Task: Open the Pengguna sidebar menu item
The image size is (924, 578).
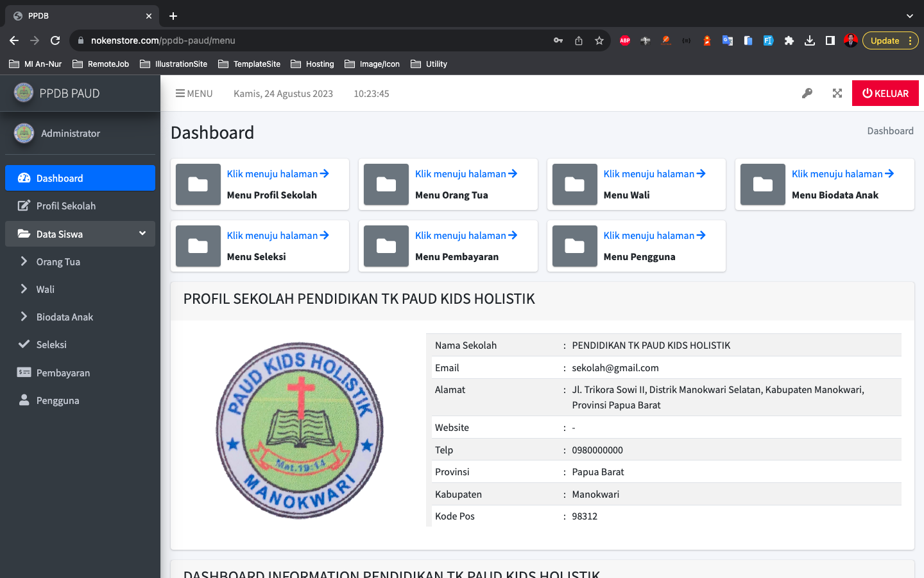Action: (x=58, y=400)
